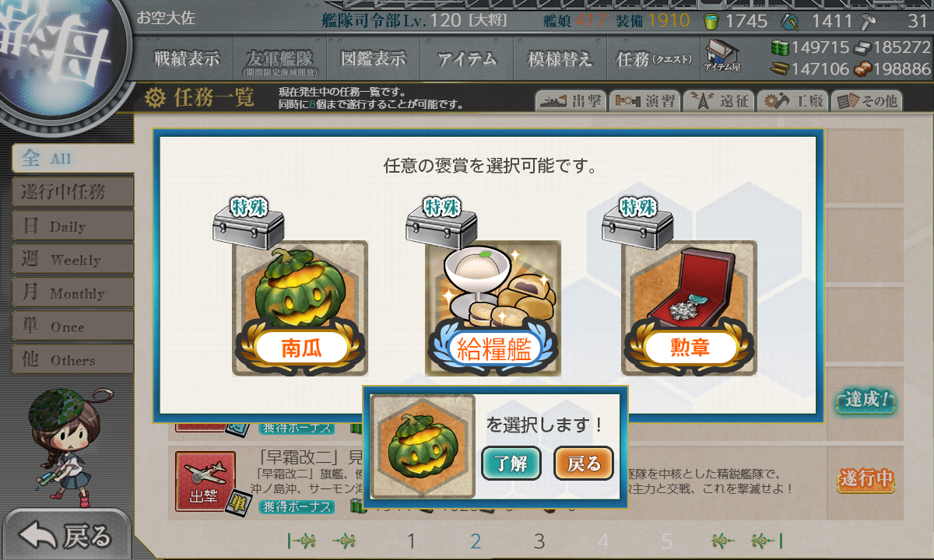Open 図鑑表示 encyclopedia menu
This screenshot has width=934, height=560.
373,58
